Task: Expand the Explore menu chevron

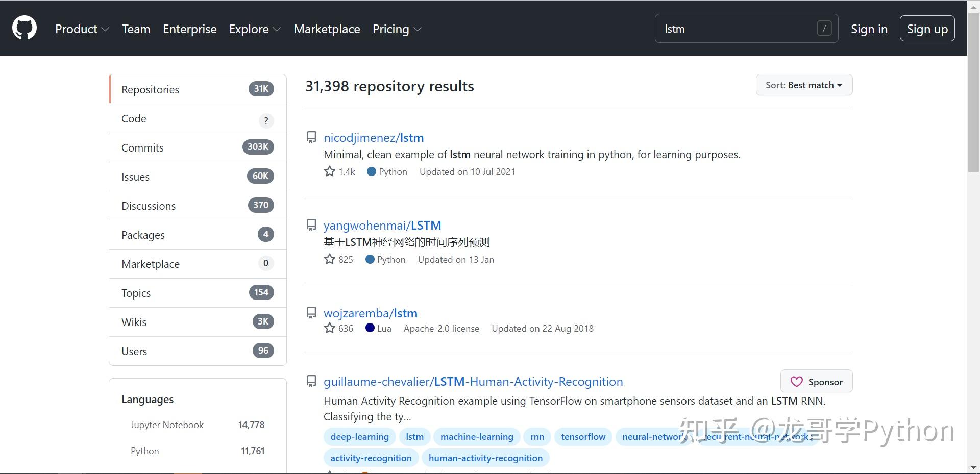Action: pos(277,30)
